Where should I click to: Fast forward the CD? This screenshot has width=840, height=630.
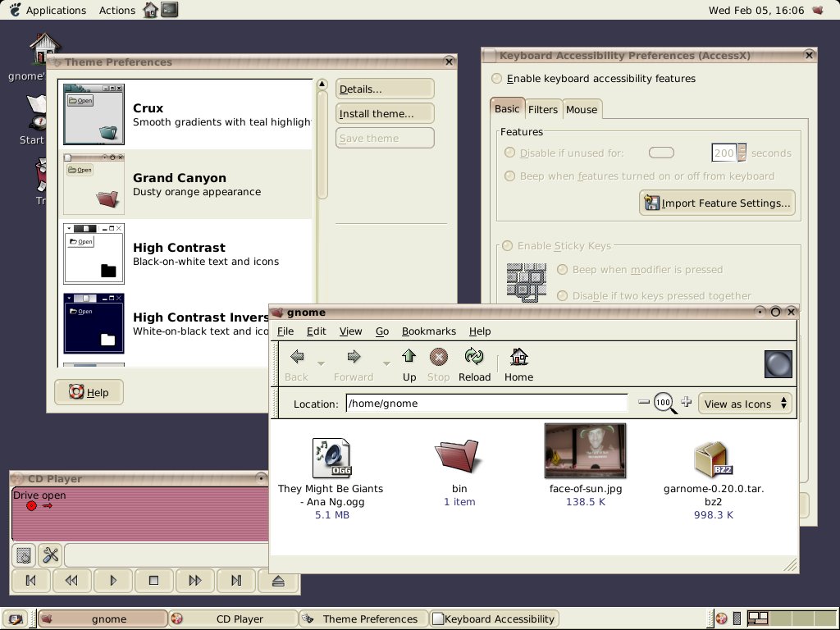coord(195,580)
